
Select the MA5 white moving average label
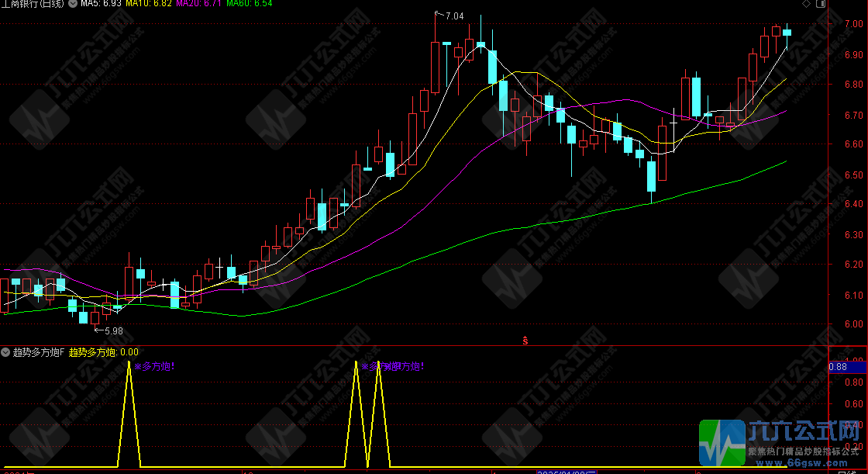pos(101,5)
